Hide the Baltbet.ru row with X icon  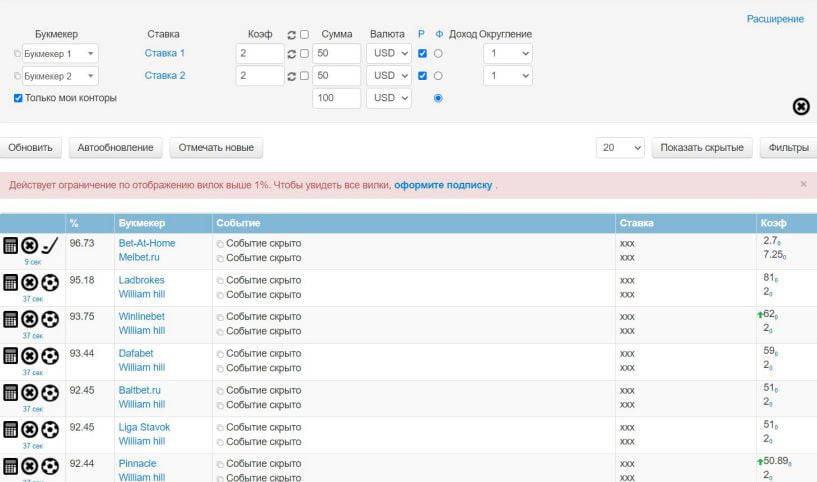(30, 392)
